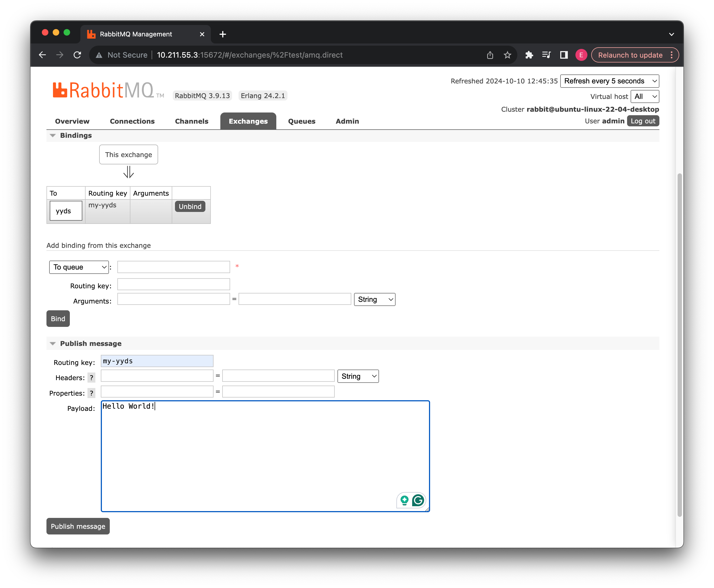This screenshot has width=714, height=588.
Task: Open the Virtual host dropdown
Action: (644, 96)
